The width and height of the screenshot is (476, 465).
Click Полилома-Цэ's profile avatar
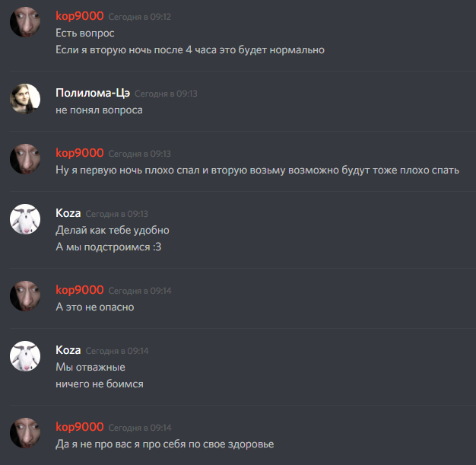(x=25, y=99)
